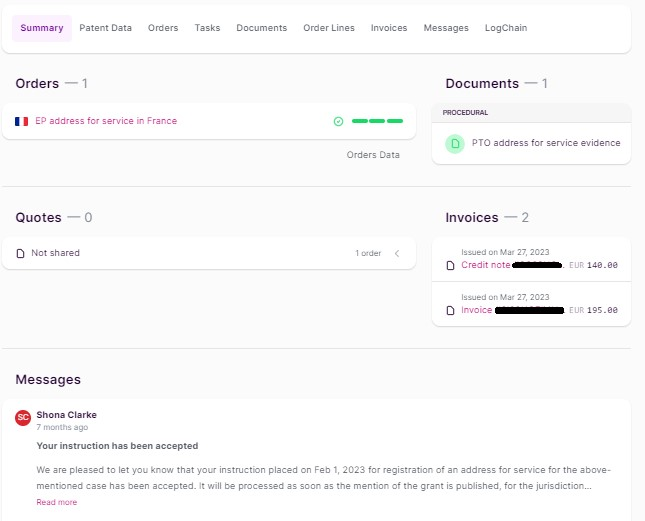Click Shona Clarke's SC avatar
The width and height of the screenshot is (645, 521).
[23, 417]
